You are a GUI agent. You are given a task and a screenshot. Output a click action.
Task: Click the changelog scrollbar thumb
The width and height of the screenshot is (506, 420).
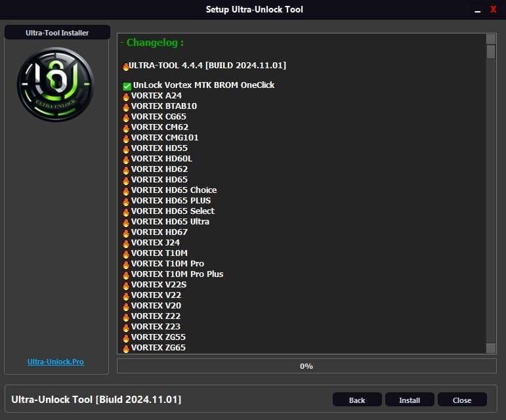[491, 52]
